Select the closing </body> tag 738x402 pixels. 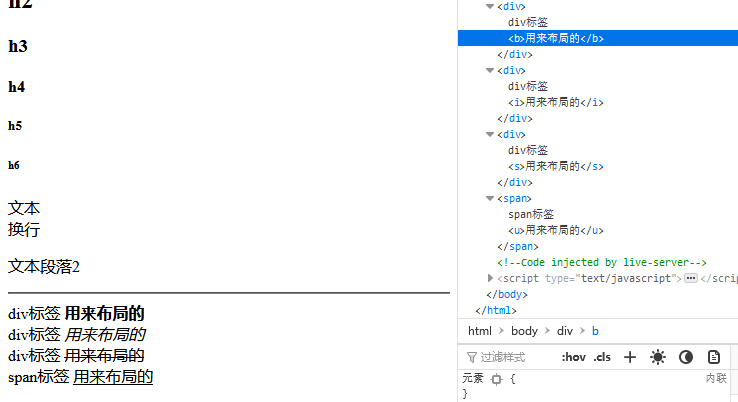(x=507, y=295)
